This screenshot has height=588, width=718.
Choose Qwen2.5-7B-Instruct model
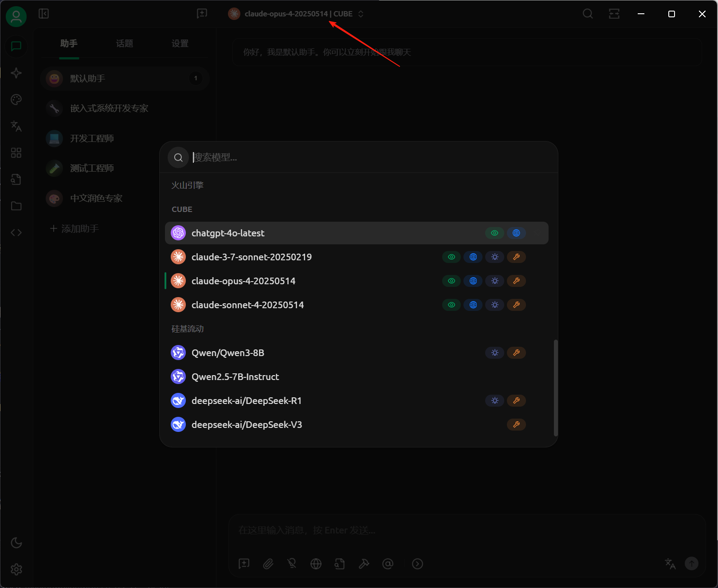[357, 376]
